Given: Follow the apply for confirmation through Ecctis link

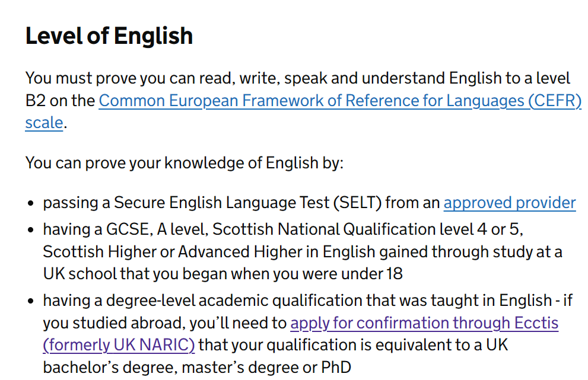Looking at the screenshot, I should point(424,323).
